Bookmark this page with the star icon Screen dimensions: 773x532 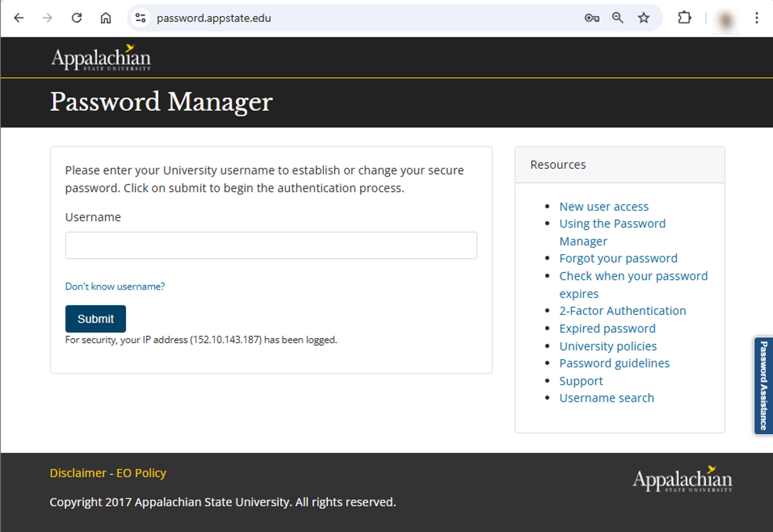pyautogui.click(x=644, y=18)
